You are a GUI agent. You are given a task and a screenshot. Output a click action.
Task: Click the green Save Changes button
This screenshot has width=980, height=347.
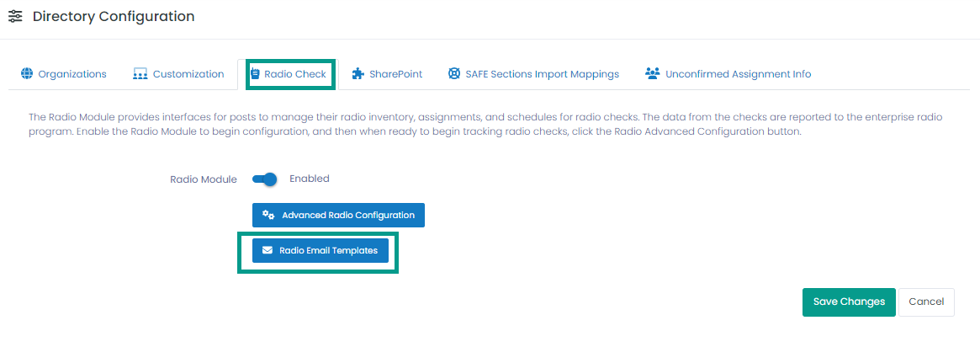849,302
